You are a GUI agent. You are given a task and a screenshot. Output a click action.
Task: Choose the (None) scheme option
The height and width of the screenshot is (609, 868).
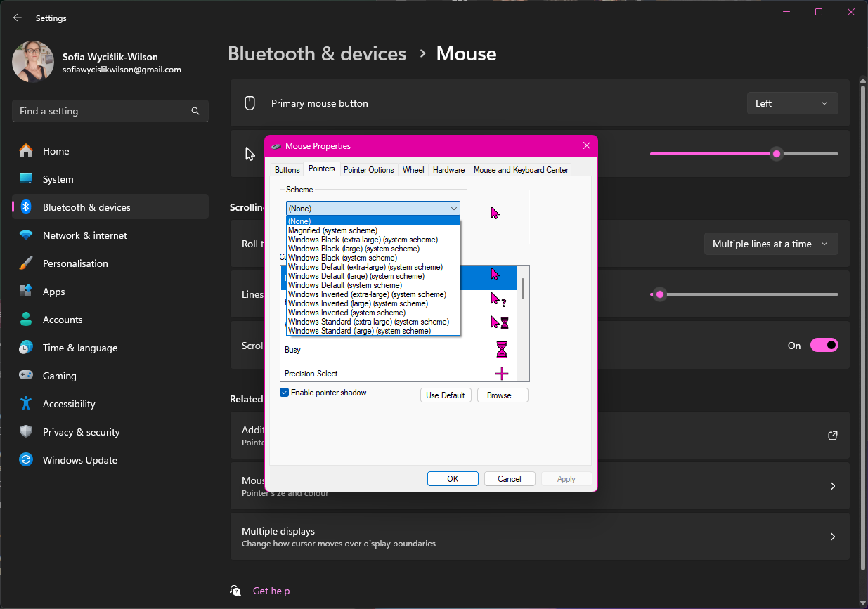373,221
